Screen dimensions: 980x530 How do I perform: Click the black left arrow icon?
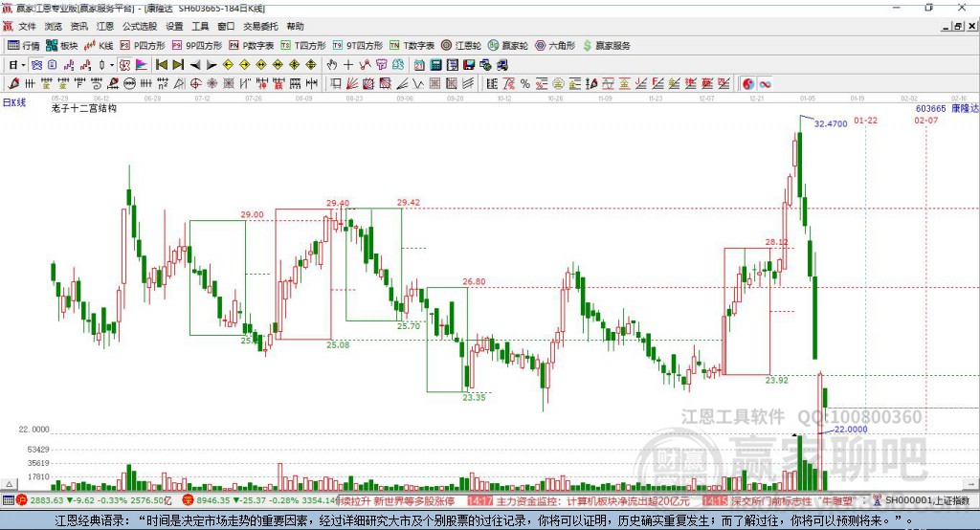195,65
